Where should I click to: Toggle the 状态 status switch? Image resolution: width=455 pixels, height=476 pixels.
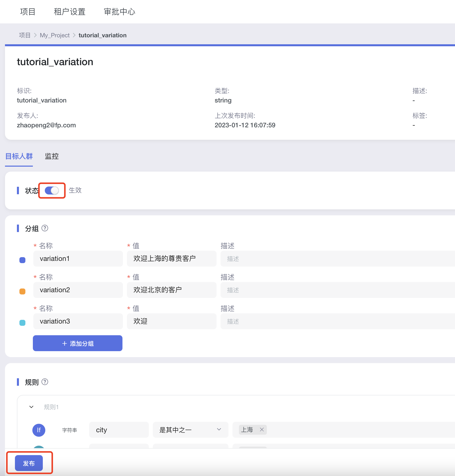click(x=52, y=190)
